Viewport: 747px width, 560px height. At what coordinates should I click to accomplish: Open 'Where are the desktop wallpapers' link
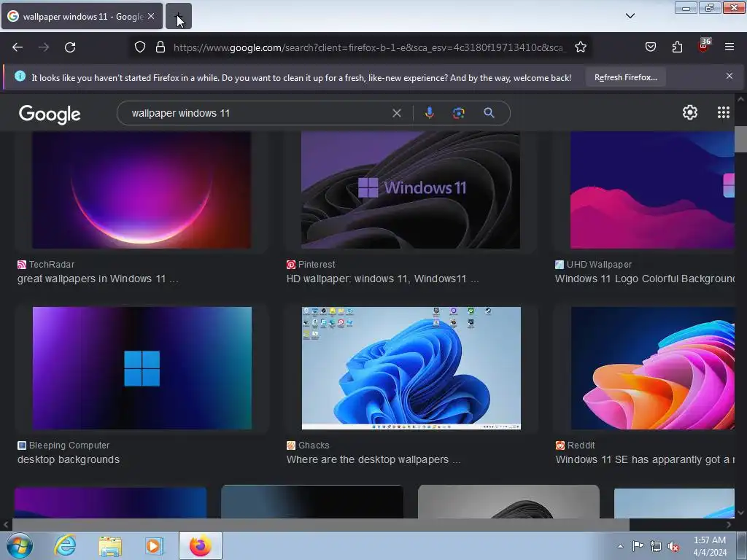[x=373, y=459]
